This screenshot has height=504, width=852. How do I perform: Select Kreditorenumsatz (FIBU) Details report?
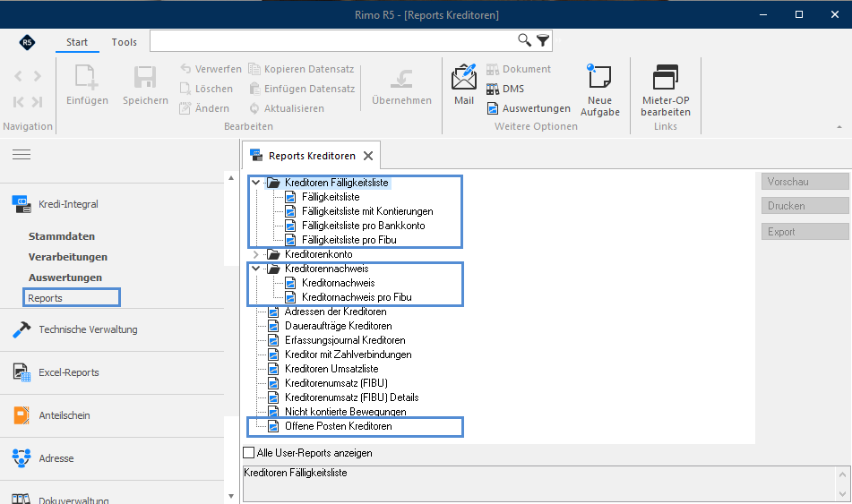(x=351, y=397)
